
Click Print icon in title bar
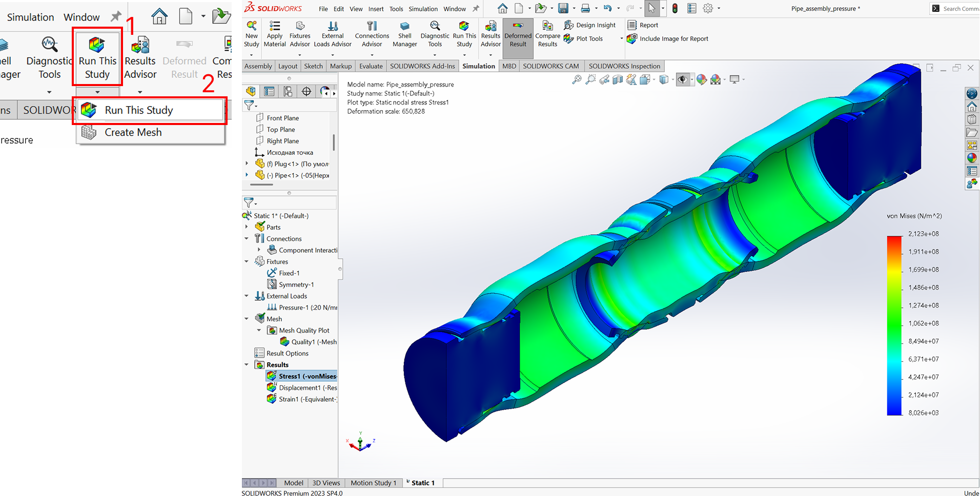585,8
